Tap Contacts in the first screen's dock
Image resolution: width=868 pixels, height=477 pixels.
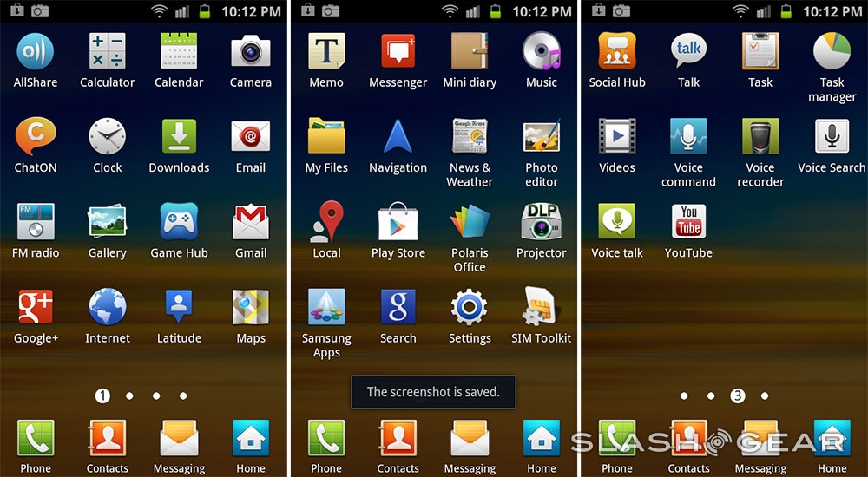point(108,438)
